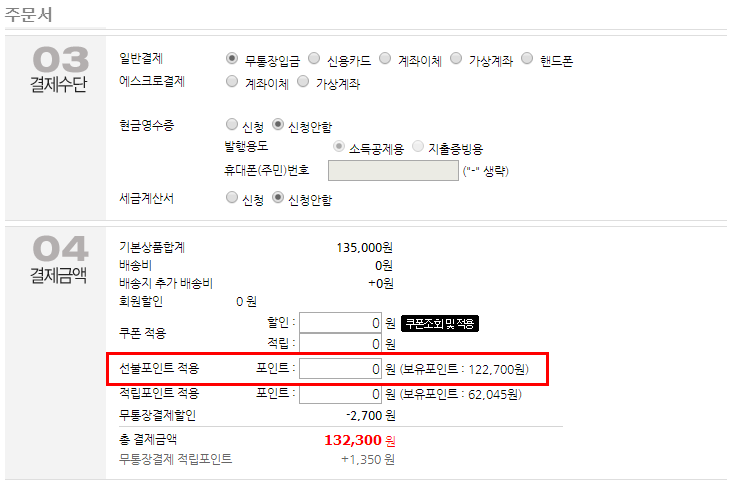Select 신용카드 payment option
The height and width of the screenshot is (487, 730).
tap(315, 60)
